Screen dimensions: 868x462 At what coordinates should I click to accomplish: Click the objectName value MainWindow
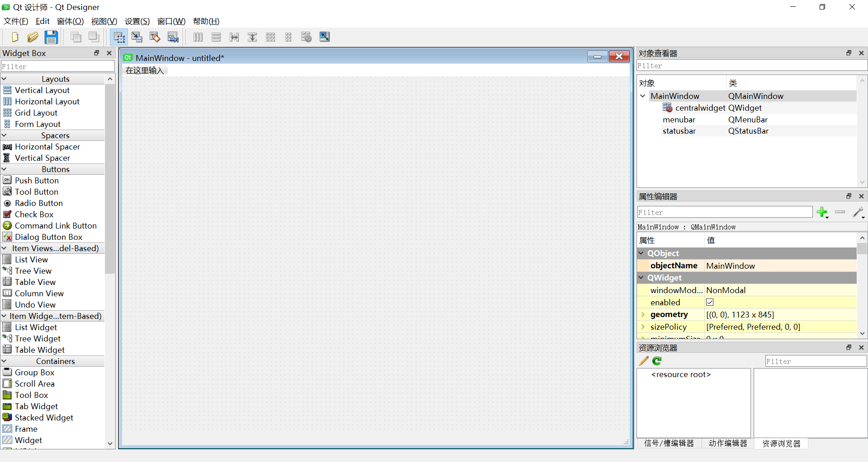pyautogui.click(x=781, y=266)
